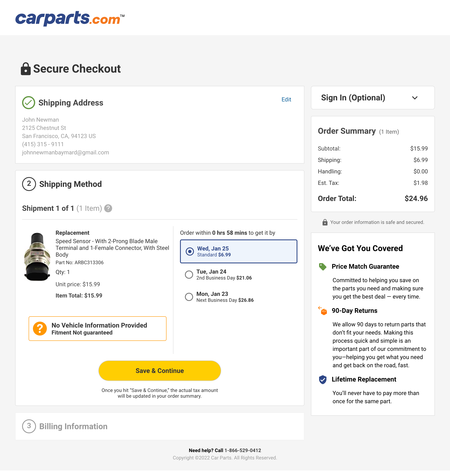This screenshot has height=476, width=450.
Task: Click the CarParts.com logo
Action: tap(70, 18)
